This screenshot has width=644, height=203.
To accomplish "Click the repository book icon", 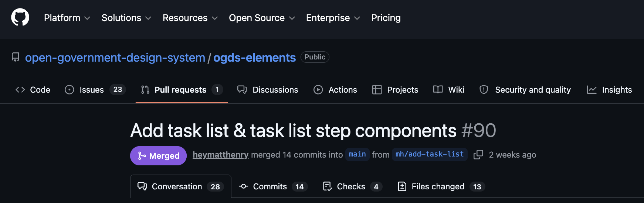I will coord(16,57).
